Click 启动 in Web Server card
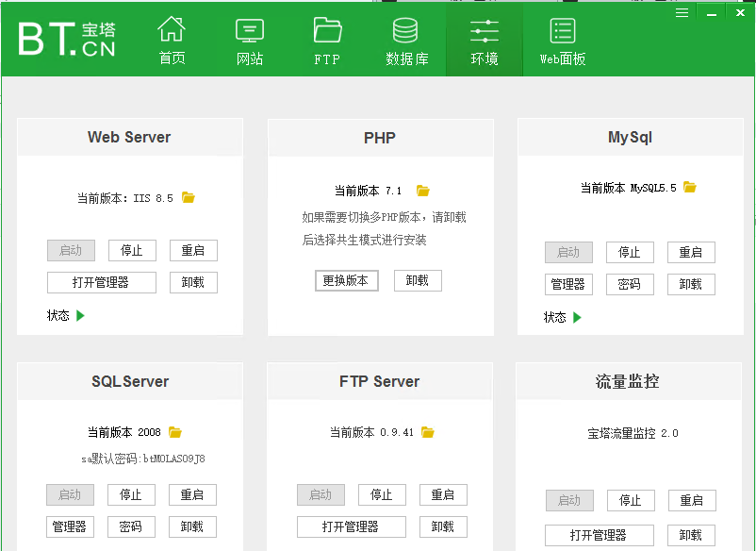The width and height of the screenshot is (756, 551). click(71, 250)
